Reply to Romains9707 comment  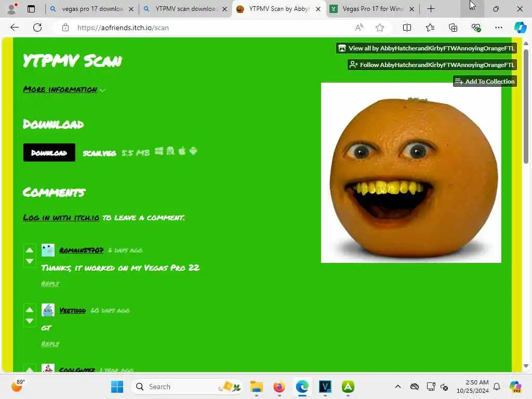coord(50,283)
